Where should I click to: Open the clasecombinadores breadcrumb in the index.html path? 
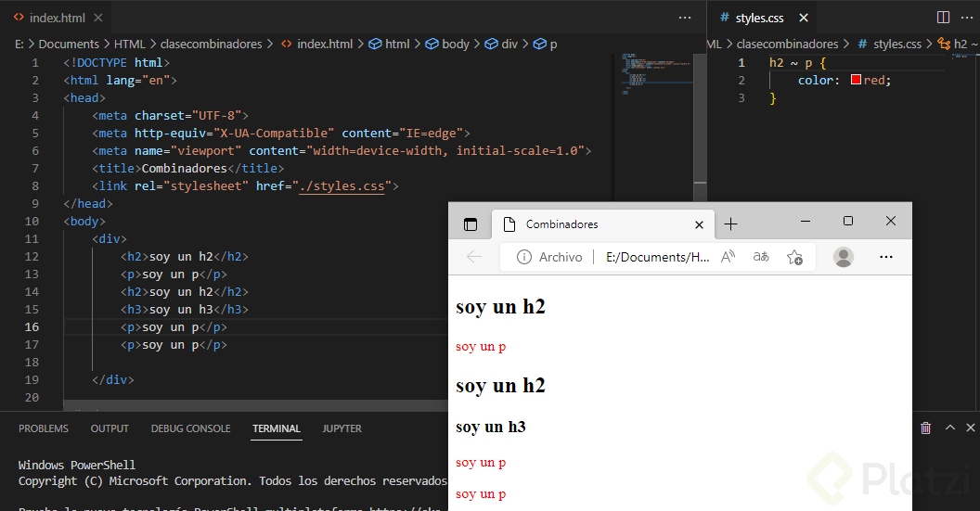(212, 44)
